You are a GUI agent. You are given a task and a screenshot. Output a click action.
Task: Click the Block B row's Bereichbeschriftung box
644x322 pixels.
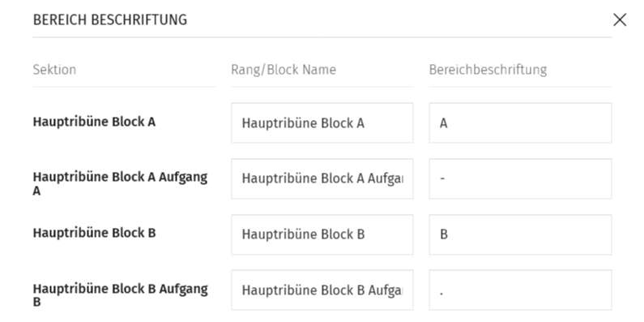(520, 234)
